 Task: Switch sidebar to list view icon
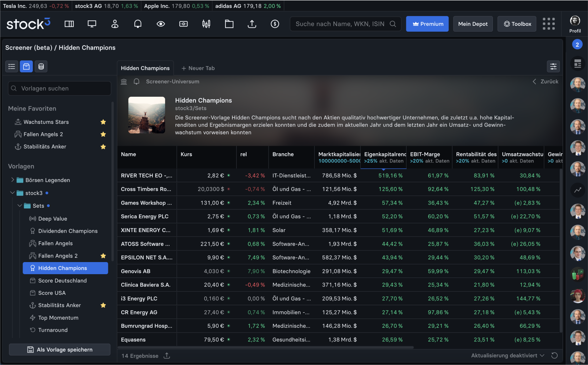(x=12, y=67)
